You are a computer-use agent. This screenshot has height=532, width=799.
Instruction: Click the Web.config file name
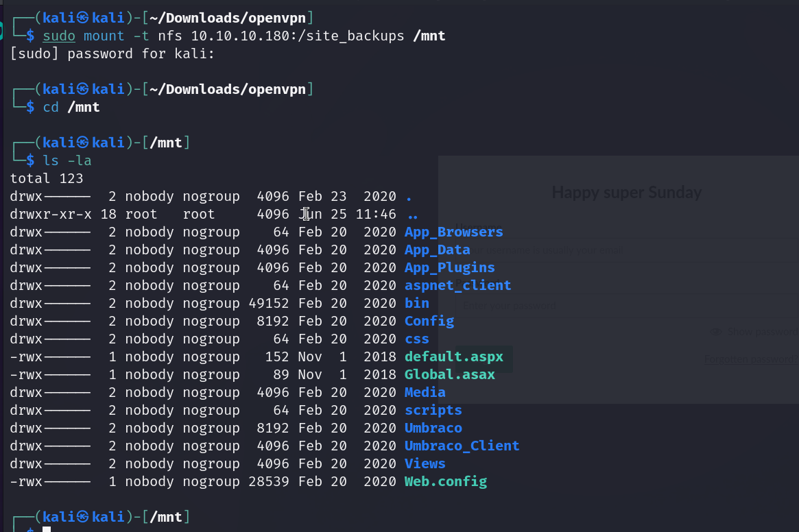445,481
